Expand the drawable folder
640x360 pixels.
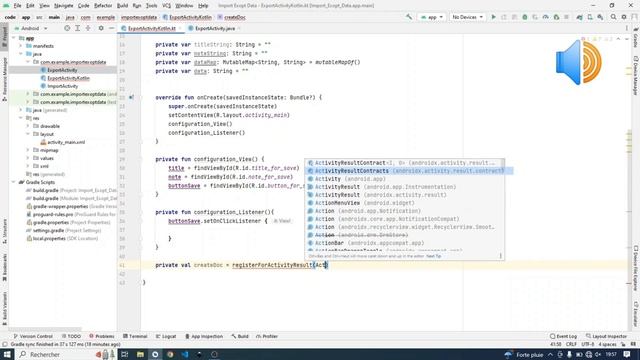28,126
